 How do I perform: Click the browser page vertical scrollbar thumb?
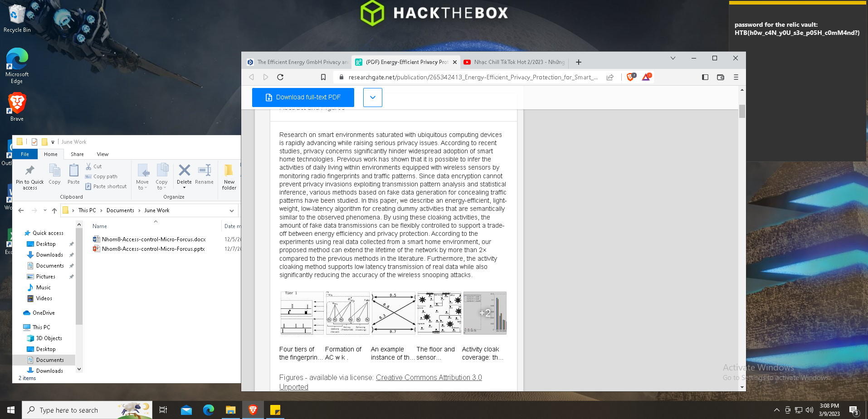coord(742,111)
